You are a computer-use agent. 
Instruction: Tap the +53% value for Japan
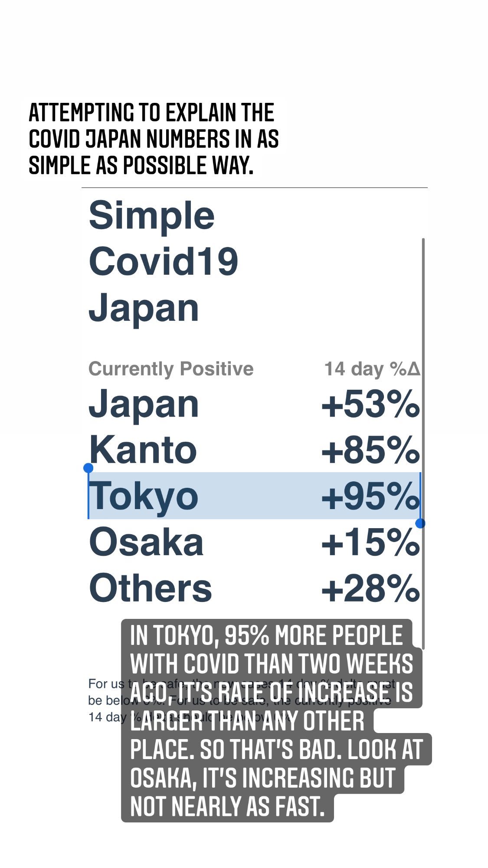point(370,404)
